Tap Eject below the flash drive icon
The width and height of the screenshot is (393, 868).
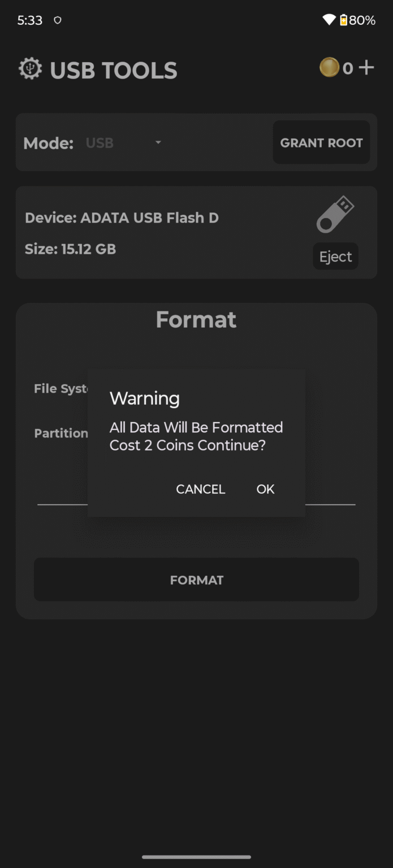coord(335,256)
